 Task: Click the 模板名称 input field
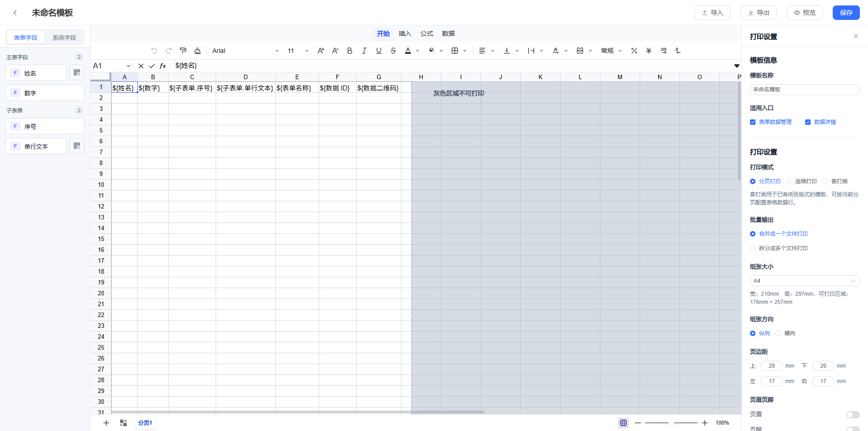click(805, 90)
